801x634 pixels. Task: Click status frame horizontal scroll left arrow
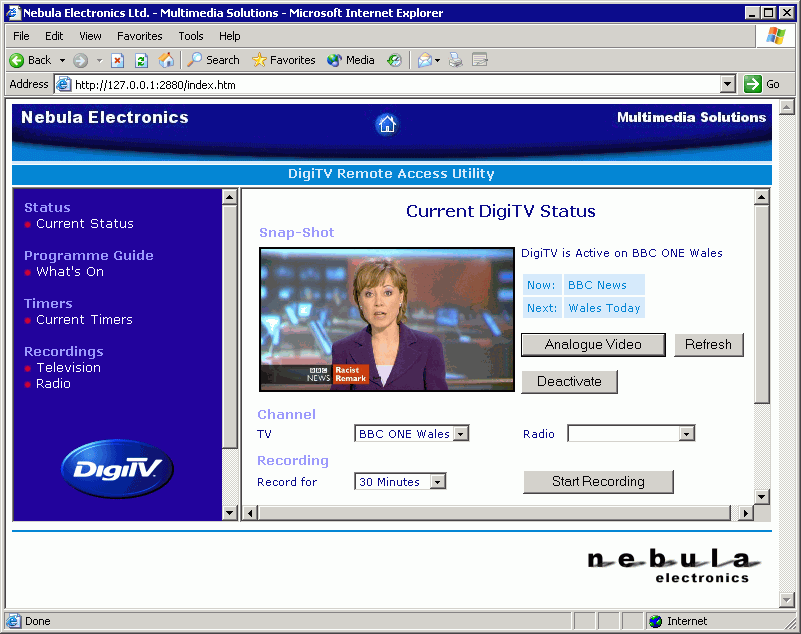click(250, 513)
